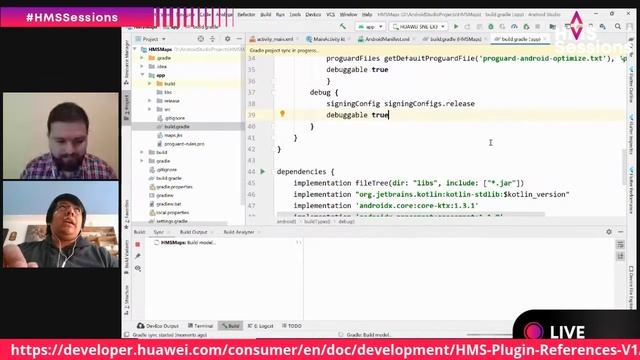
Task: Open the app run configuration dropdown
Action: point(370,27)
